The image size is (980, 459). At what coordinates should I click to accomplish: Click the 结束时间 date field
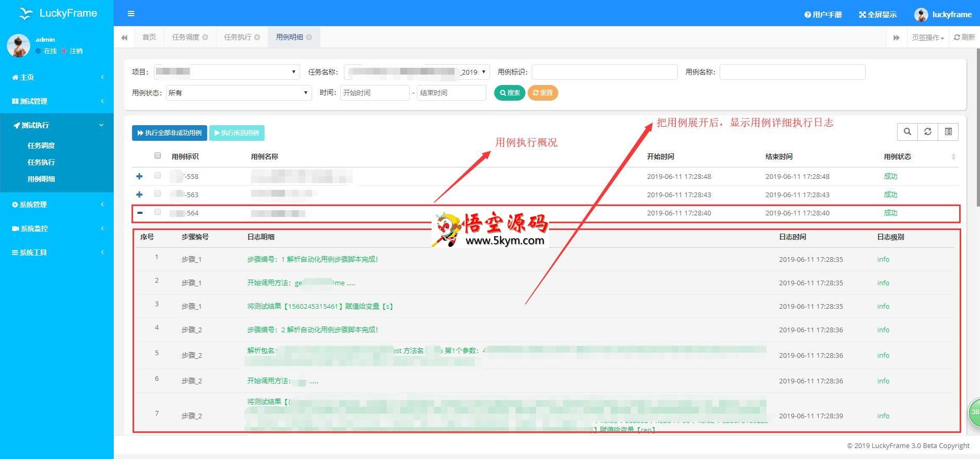pos(451,93)
